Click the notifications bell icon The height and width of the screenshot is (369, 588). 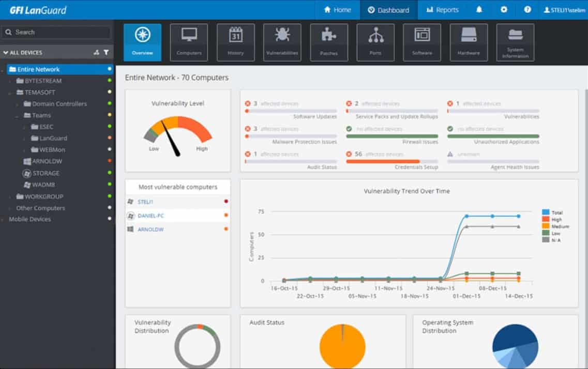pos(479,10)
